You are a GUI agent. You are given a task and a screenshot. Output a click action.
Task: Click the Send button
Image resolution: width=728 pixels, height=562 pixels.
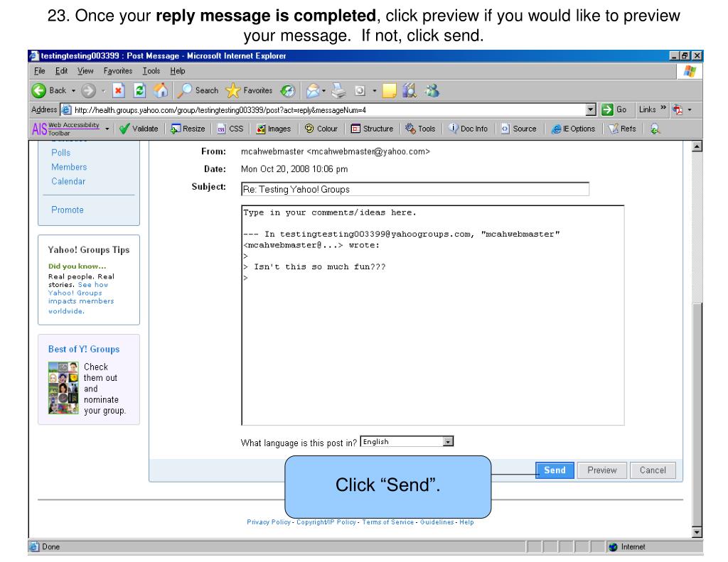(x=555, y=470)
